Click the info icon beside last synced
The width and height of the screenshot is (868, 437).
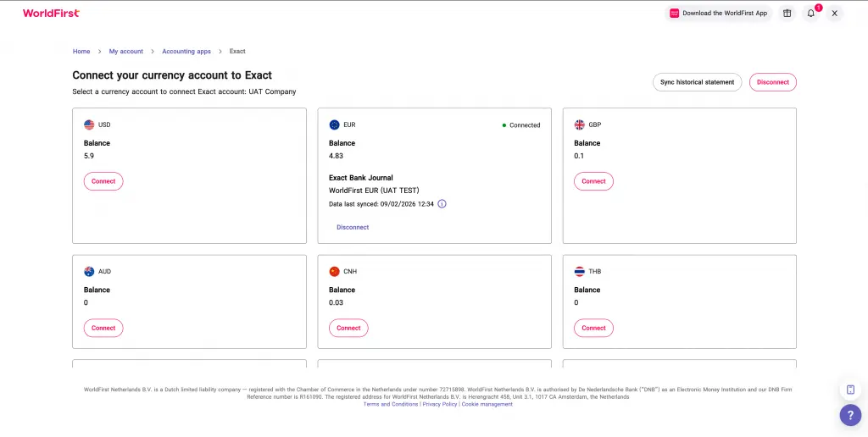point(442,204)
